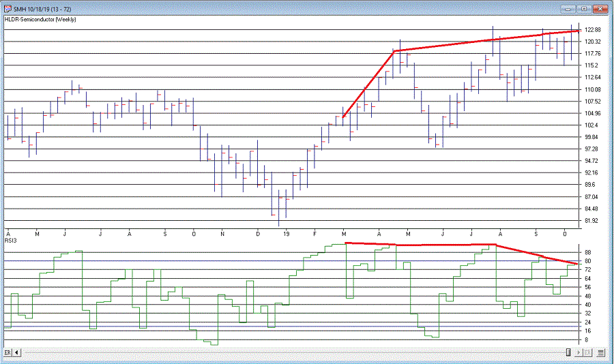The width and height of the screenshot is (614, 364).
Task: Click the 102.4 price axis label
Action: pos(591,125)
